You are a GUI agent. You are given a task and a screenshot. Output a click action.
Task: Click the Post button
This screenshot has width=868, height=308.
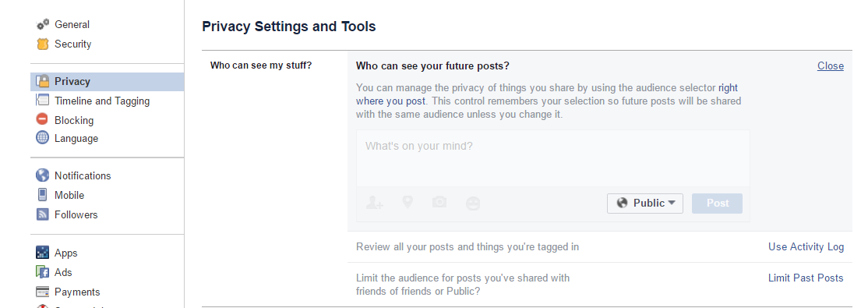718,204
